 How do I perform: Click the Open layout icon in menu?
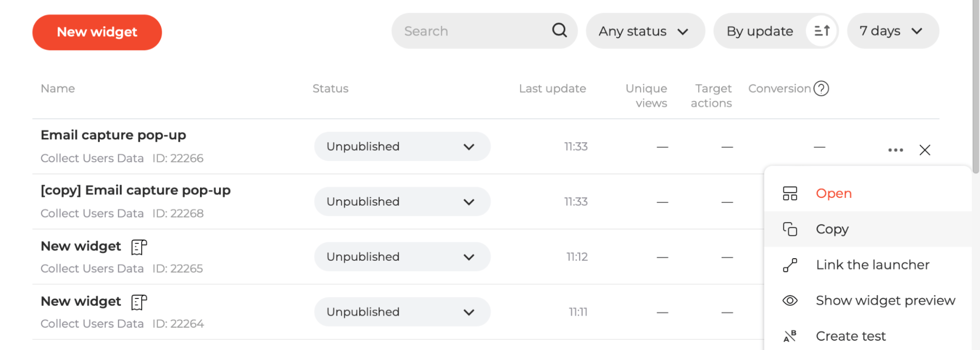click(x=790, y=193)
